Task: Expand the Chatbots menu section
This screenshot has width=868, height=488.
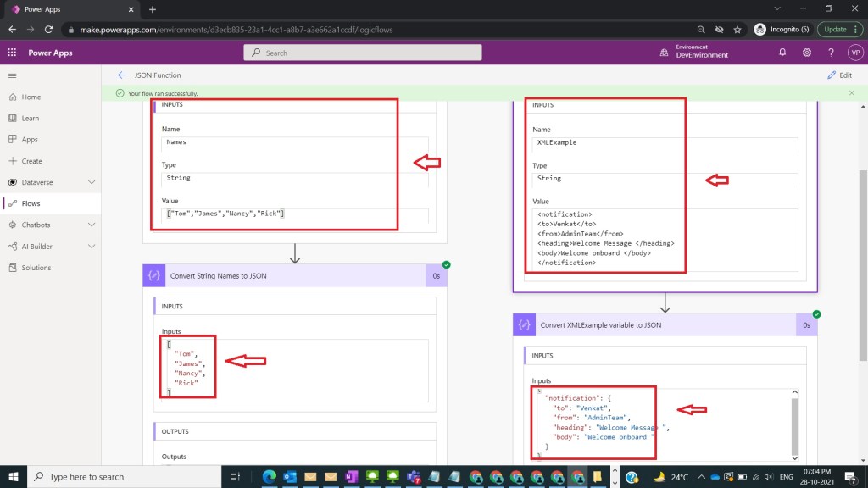Action: [92, 225]
